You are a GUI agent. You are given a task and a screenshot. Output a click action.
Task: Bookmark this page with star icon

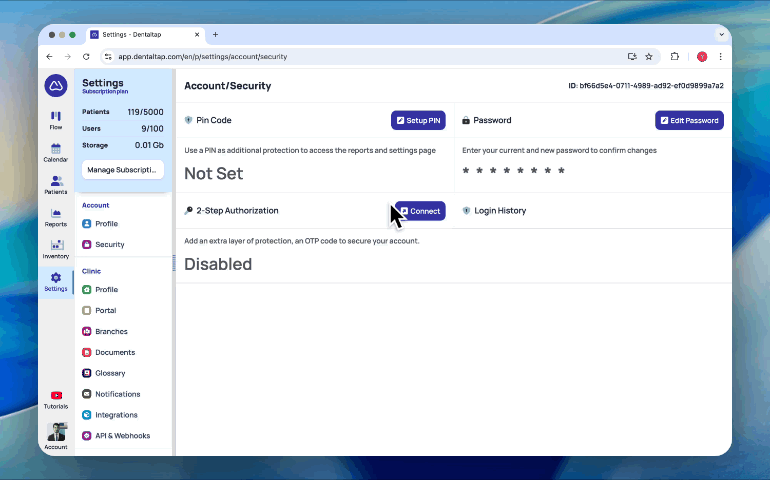pos(649,57)
